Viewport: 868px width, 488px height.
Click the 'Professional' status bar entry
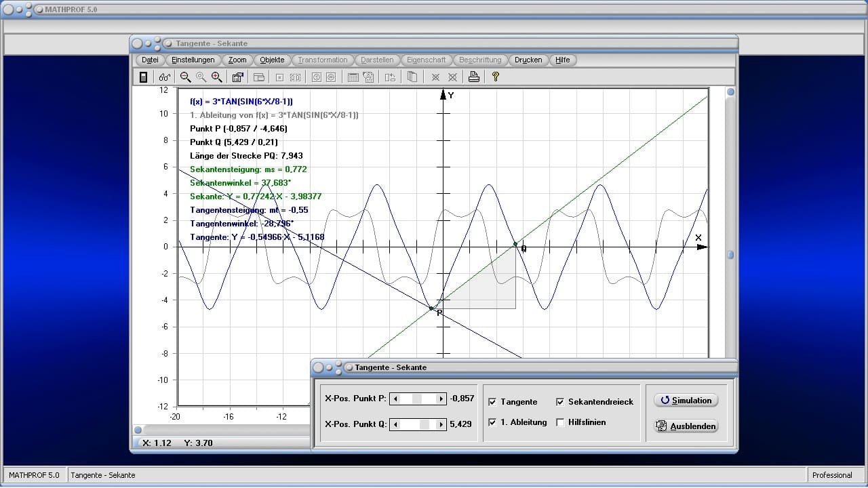point(832,475)
